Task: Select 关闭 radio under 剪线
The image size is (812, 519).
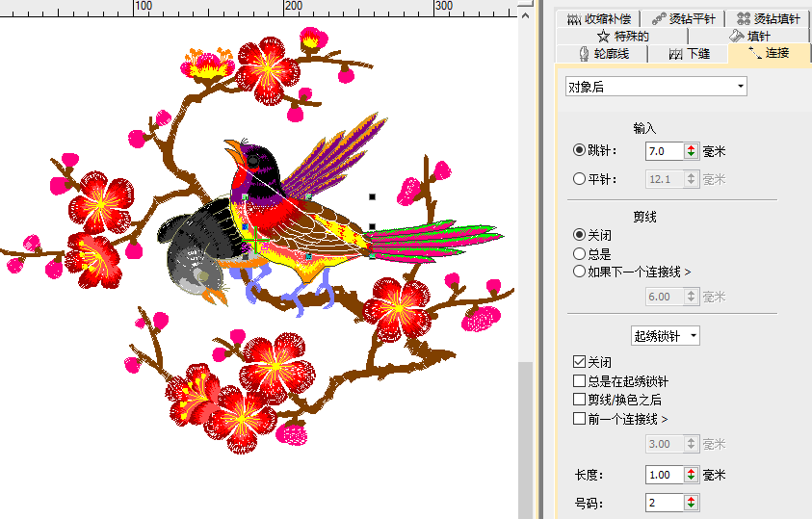Action: click(579, 235)
